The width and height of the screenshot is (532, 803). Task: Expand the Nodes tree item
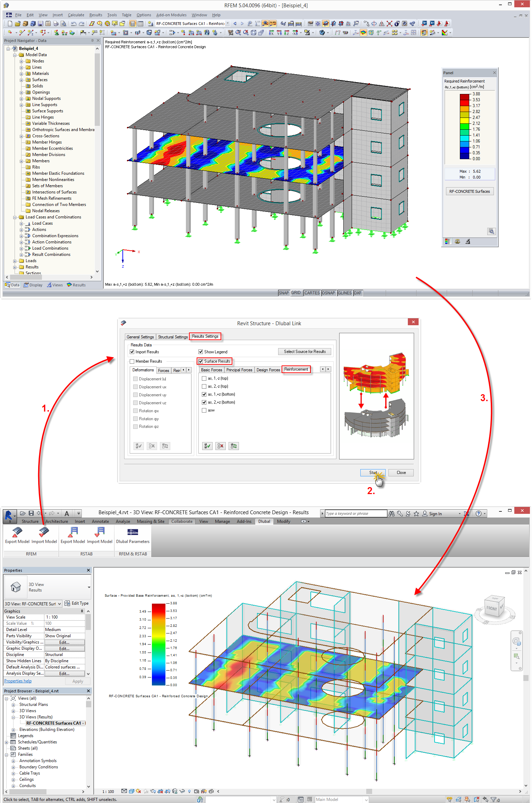pyautogui.click(x=22, y=61)
